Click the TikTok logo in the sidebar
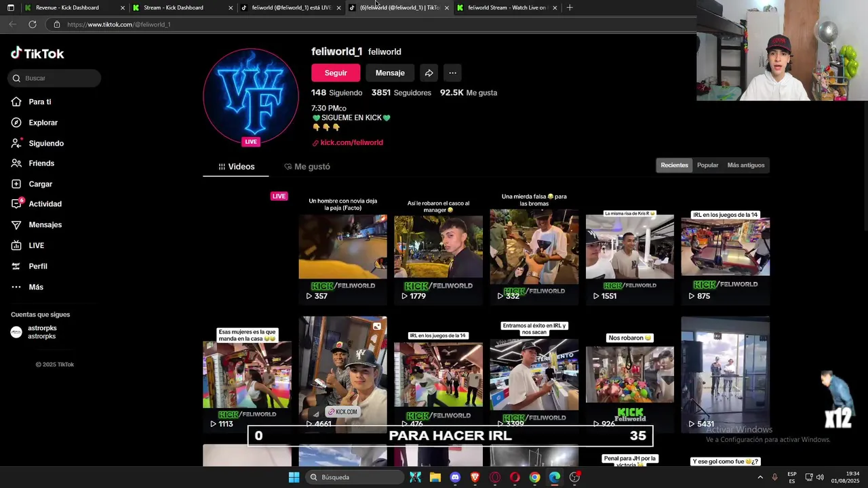 [x=37, y=54]
